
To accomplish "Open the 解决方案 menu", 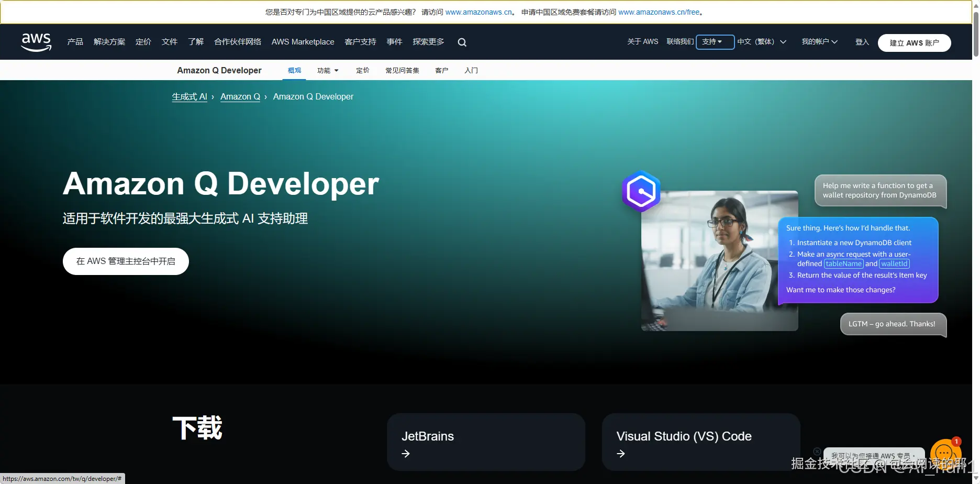I will tap(109, 42).
